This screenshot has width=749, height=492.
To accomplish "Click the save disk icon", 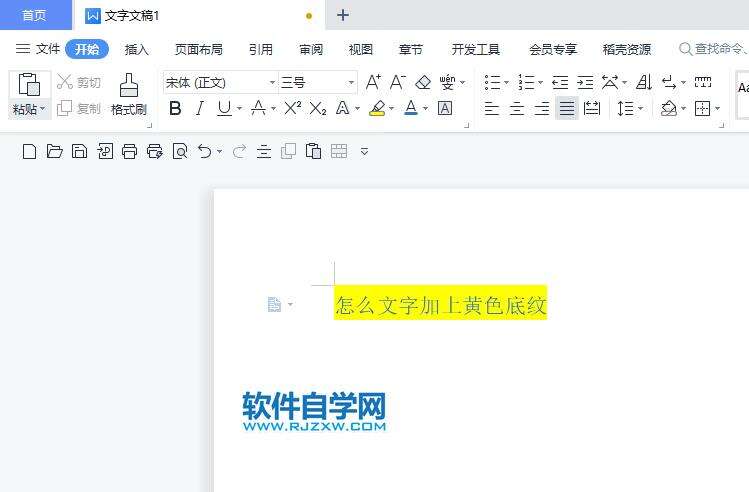I will click(79, 151).
